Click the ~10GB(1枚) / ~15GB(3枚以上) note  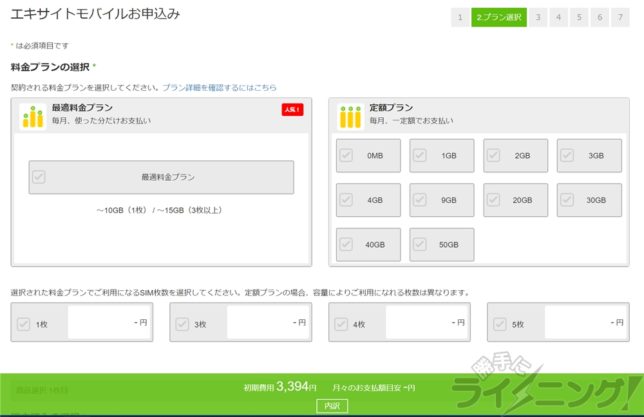coord(159,210)
